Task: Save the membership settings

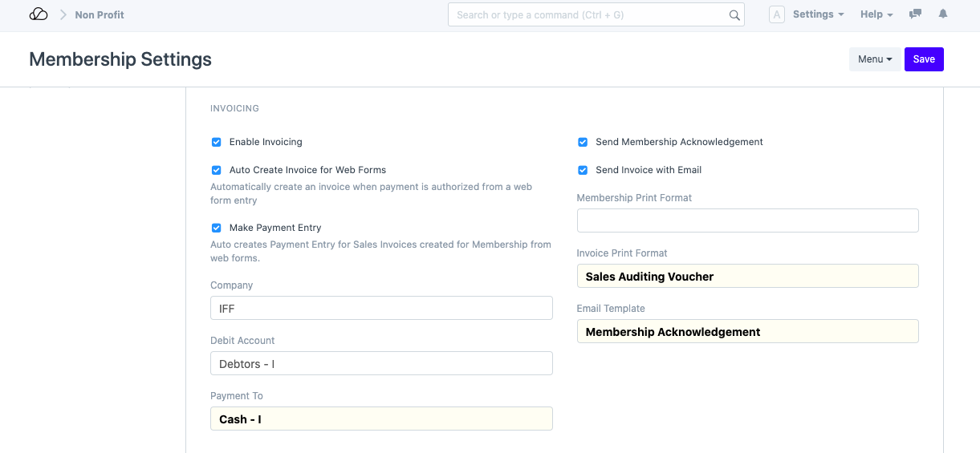Action: point(924,59)
